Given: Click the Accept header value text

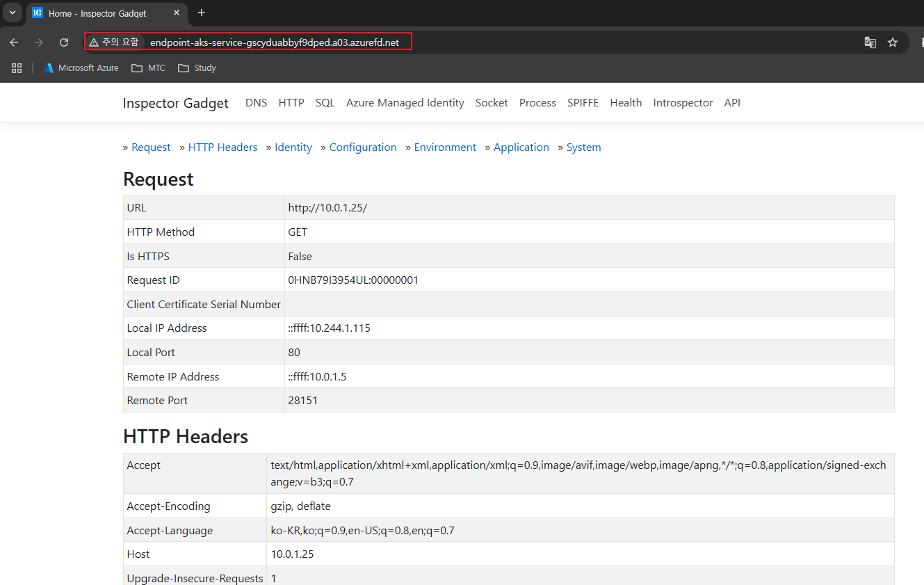Looking at the screenshot, I should (578, 473).
